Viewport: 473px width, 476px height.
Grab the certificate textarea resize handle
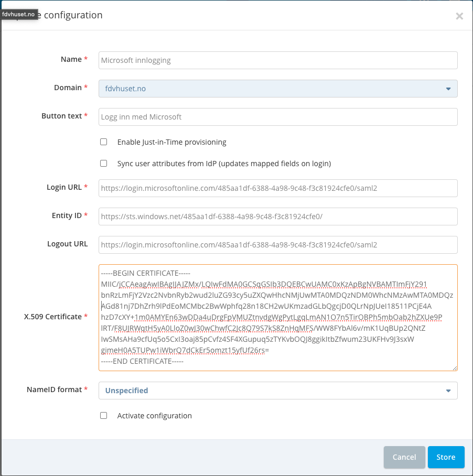click(x=455, y=368)
